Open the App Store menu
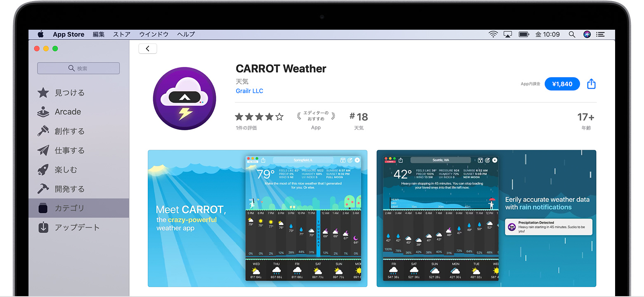Viewport: 644px width, 297px height. (69, 34)
